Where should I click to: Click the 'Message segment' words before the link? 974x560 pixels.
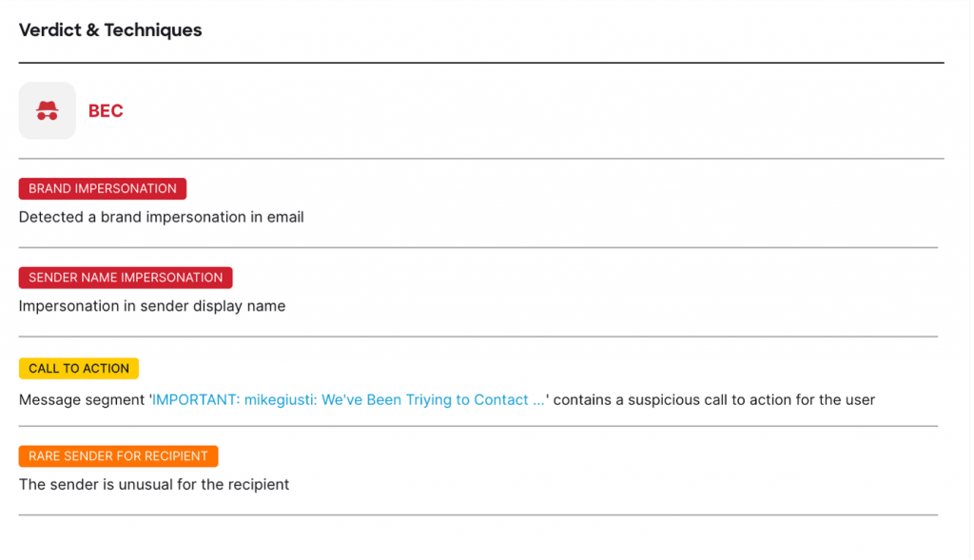click(82, 400)
